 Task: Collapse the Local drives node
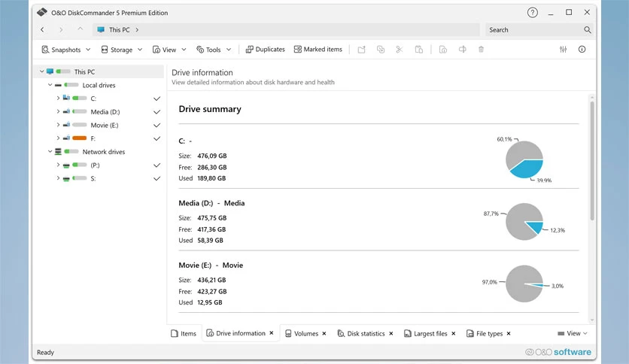pyautogui.click(x=50, y=84)
